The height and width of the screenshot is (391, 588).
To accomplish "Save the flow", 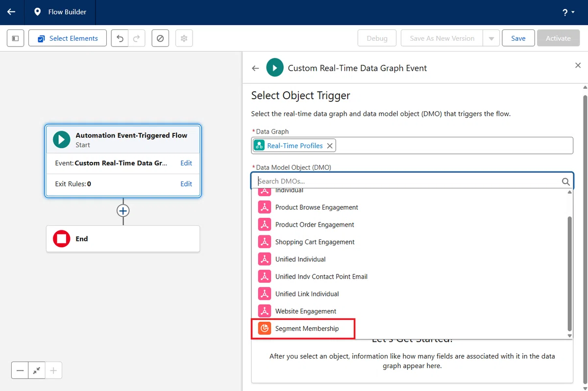I will tap(518, 38).
